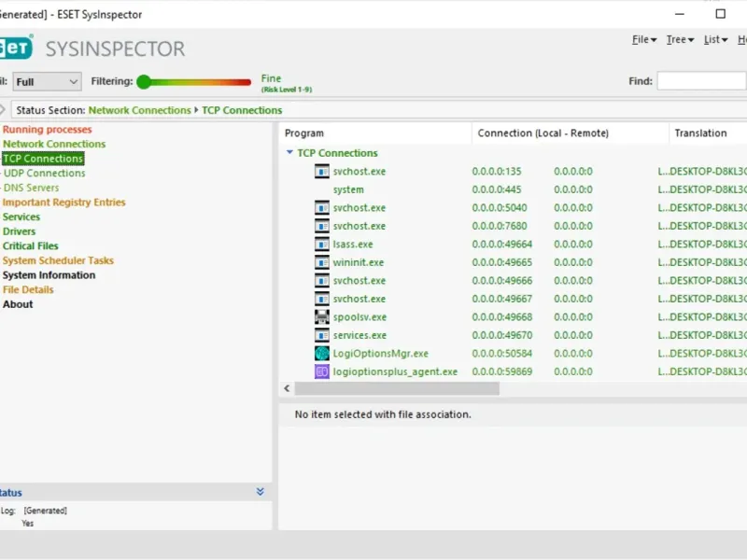Click local address 0.0.0.0:7680
The height and width of the screenshot is (560, 747).
[500, 226]
